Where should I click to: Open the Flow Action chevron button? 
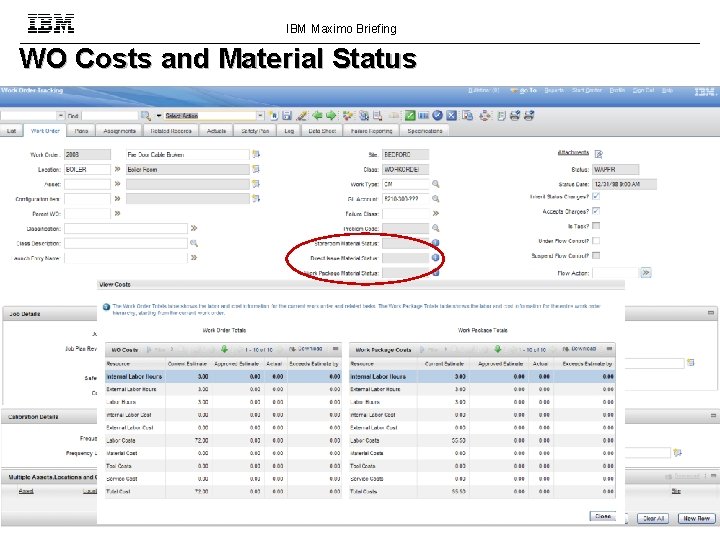(646, 273)
